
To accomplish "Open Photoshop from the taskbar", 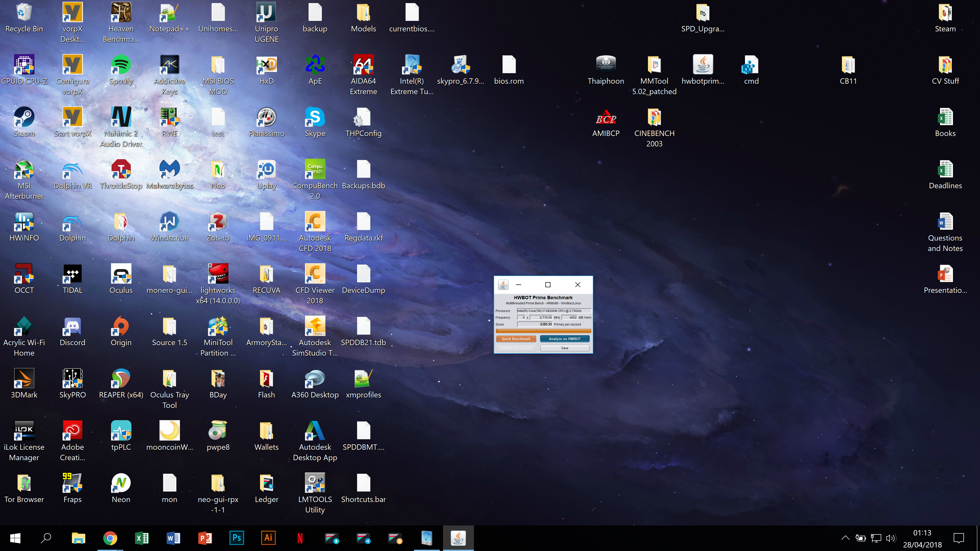I will click(x=237, y=538).
